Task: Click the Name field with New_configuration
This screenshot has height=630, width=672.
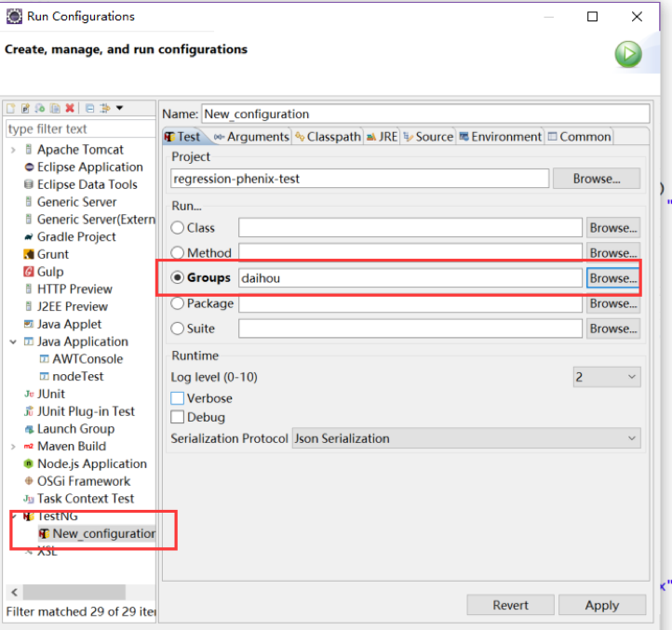Action: pos(425,114)
